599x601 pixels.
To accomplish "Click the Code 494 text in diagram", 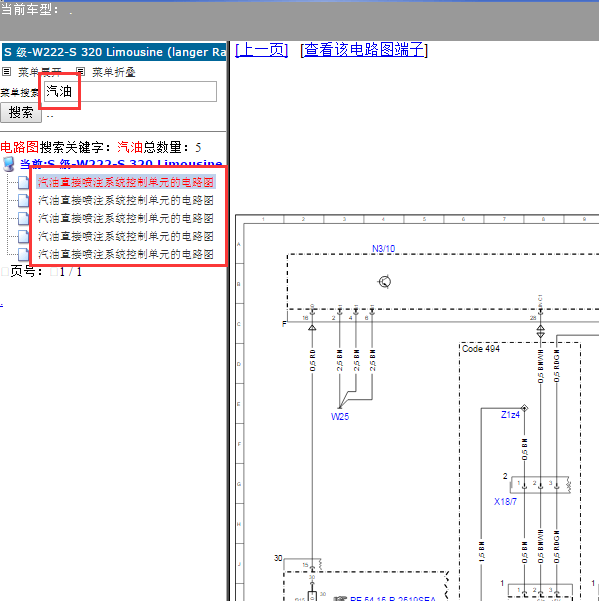I will click(x=481, y=349).
